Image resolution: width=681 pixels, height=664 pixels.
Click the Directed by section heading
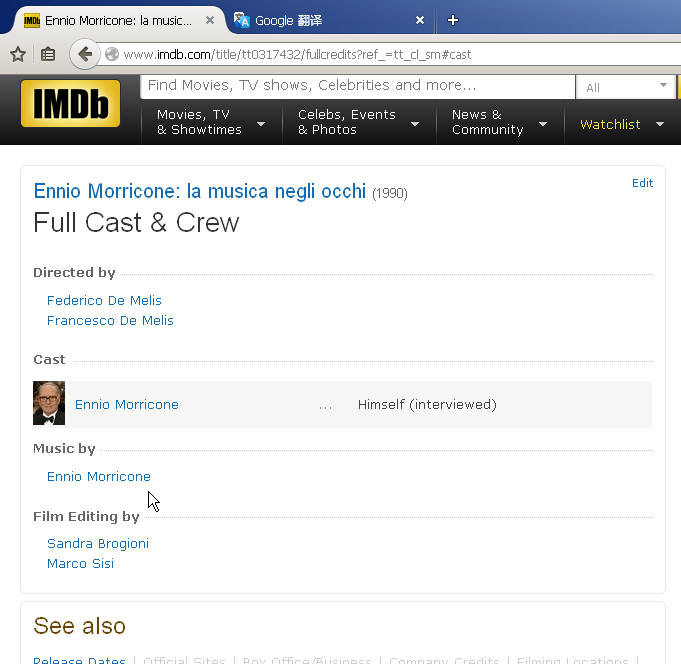pyautogui.click(x=74, y=273)
